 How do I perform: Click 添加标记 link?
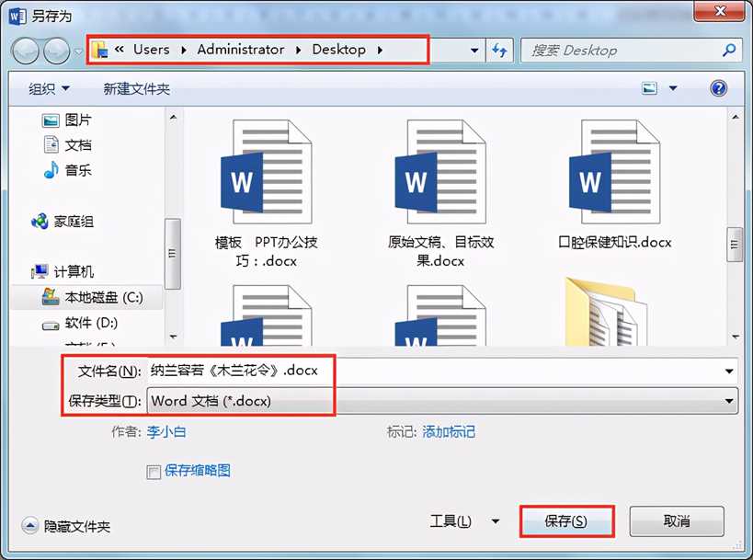449,431
